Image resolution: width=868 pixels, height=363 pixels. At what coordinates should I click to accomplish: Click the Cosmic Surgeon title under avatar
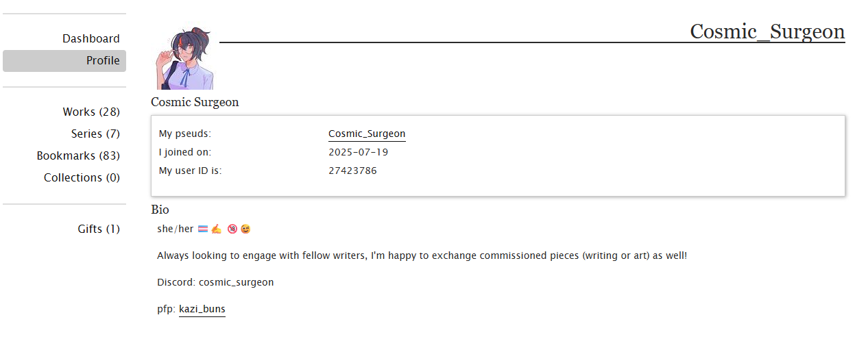point(195,102)
